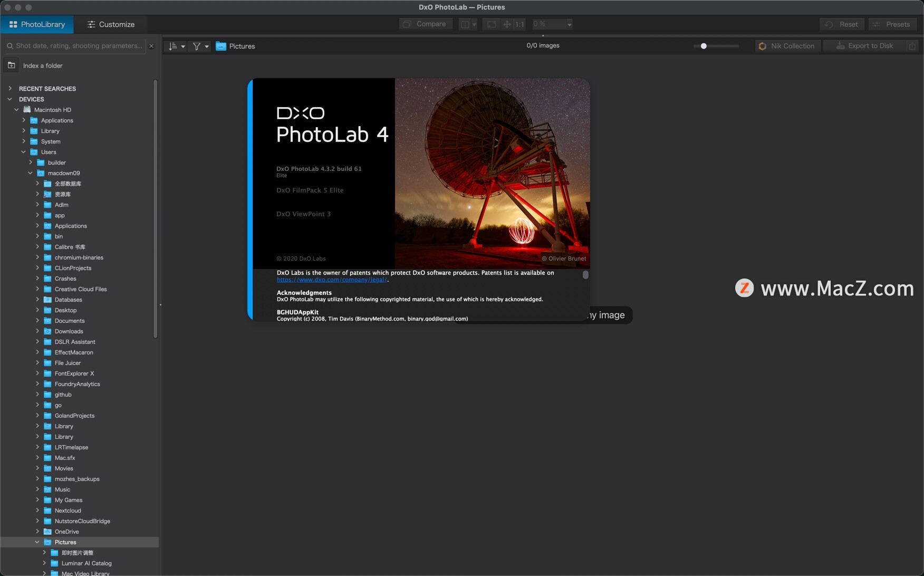Click the Pictures folder icon in the path bar

tap(221, 46)
